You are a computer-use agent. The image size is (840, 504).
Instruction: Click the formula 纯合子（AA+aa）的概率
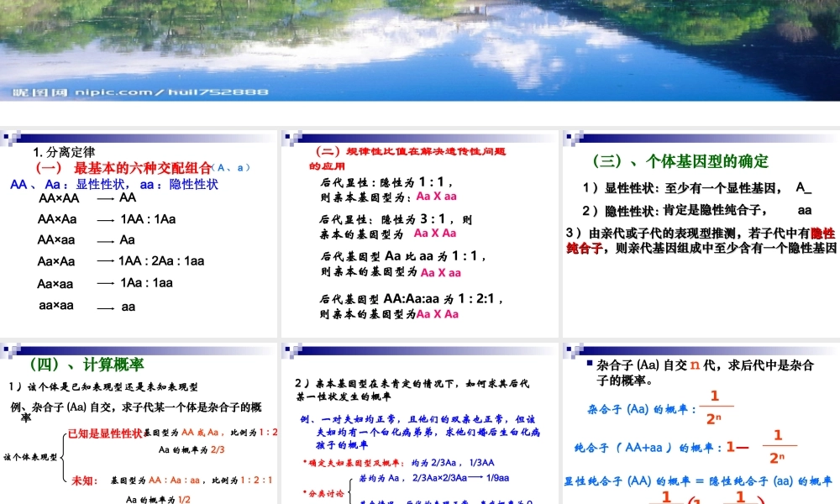pyautogui.click(x=685, y=448)
